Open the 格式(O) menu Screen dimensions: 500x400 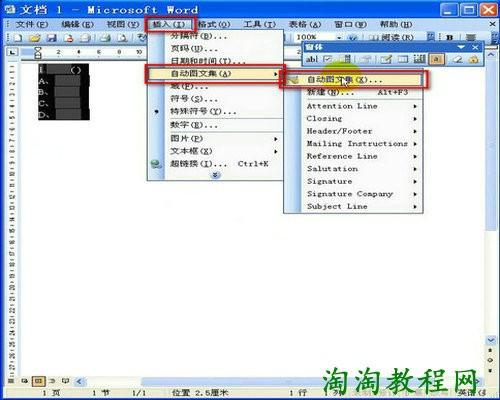(214, 24)
